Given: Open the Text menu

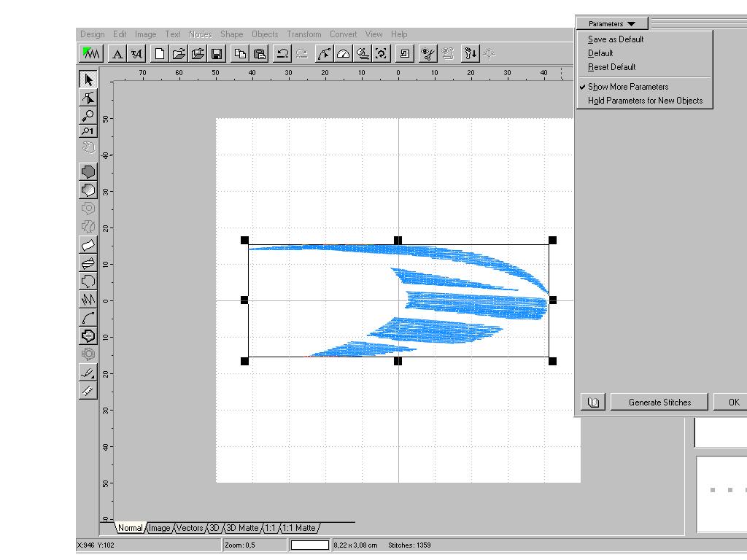Looking at the screenshot, I should [172, 34].
